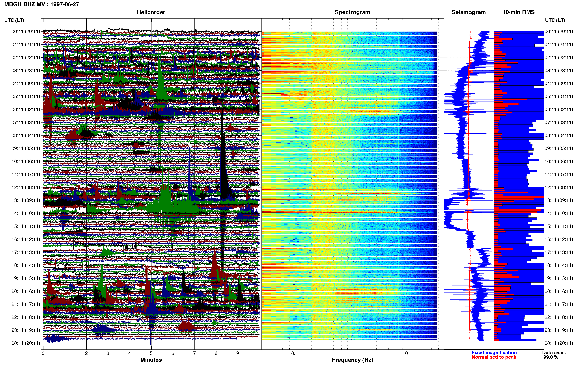This screenshot has height=368, width=588.
Task: Click left time label '01:11 (21:11)'
Action: [26, 45]
